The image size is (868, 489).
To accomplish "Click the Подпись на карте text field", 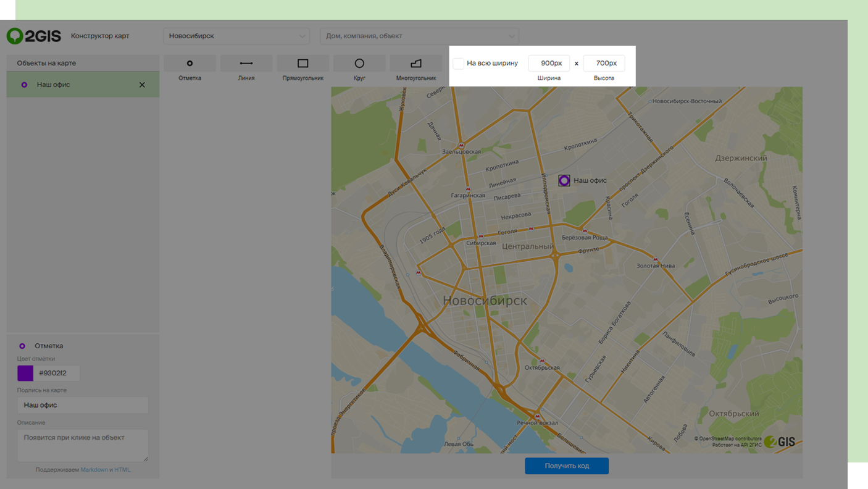I will tap(83, 405).
